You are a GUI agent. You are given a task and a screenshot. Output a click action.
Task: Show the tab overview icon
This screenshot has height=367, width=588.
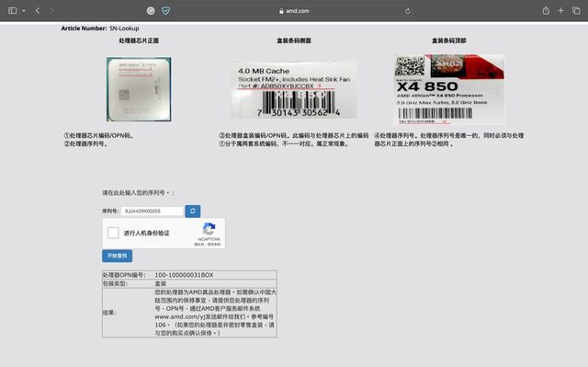tap(576, 10)
